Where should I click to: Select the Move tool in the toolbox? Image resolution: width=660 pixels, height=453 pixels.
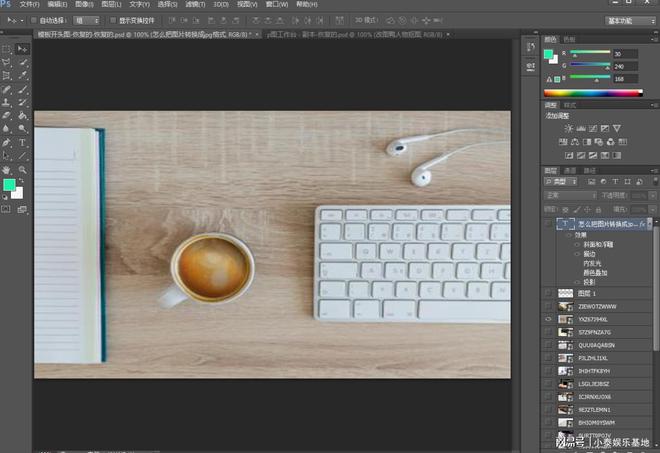pyautogui.click(x=22, y=49)
